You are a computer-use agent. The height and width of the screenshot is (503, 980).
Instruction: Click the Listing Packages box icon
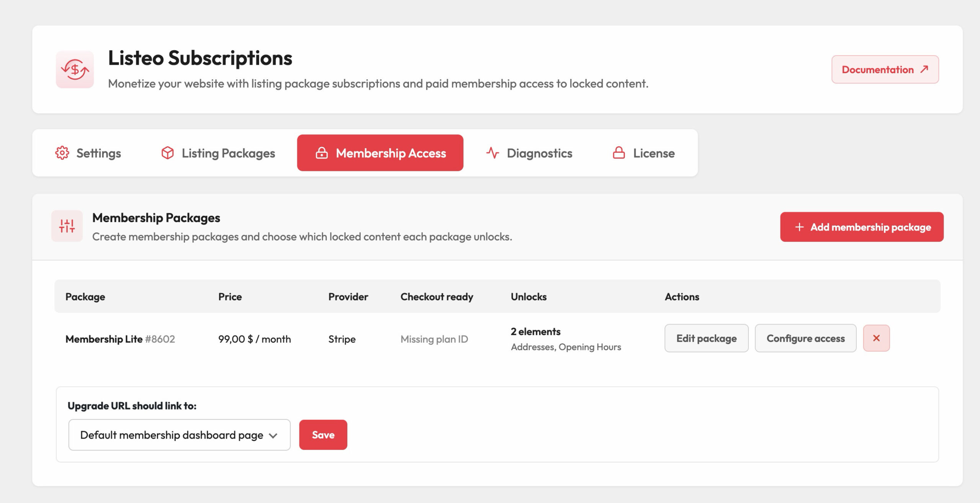[167, 153]
